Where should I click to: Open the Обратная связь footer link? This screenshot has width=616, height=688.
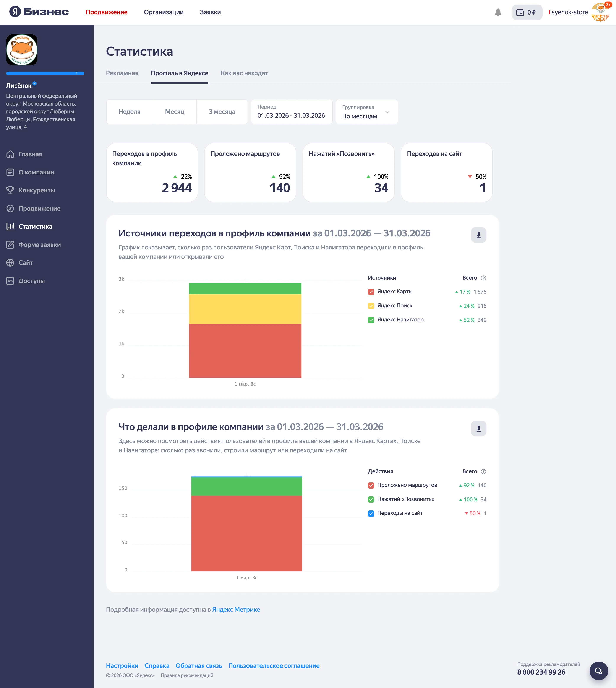pos(199,666)
